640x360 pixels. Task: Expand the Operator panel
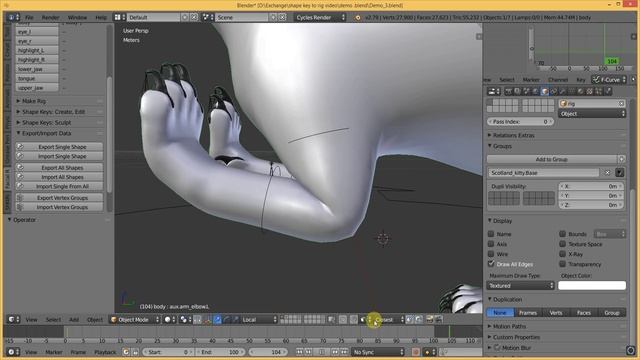(24, 220)
